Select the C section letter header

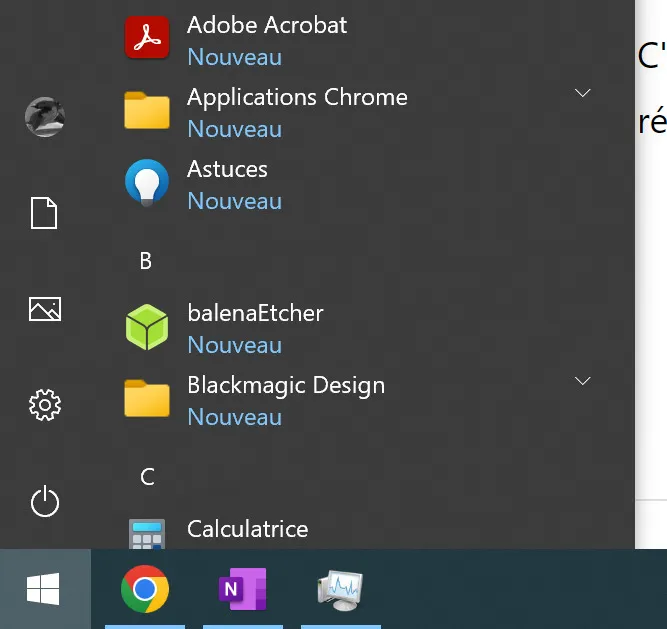pyautogui.click(x=147, y=477)
